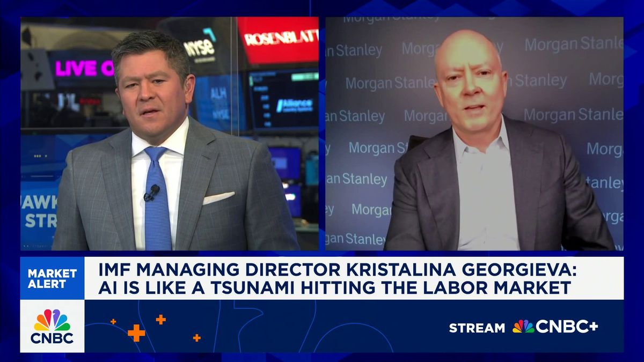Click the large orange plus sign in the banner
644x362 pixels.
click(136, 333)
